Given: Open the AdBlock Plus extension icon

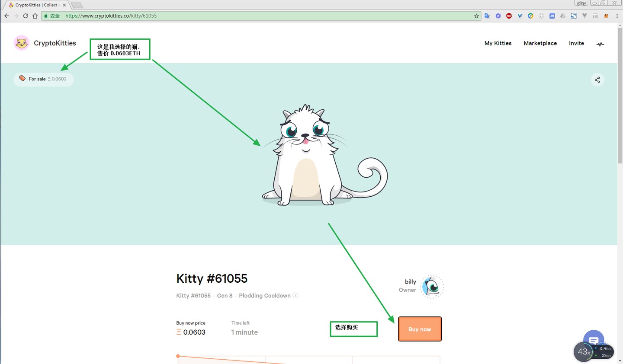Looking at the screenshot, I should (509, 16).
